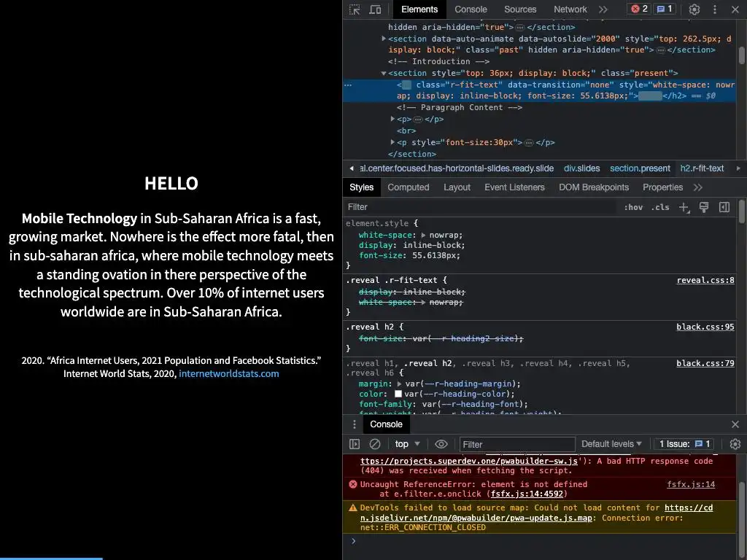The width and height of the screenshot is (747, 560).
Task: Click the console Filter input field
Action: tap(517, 444)
